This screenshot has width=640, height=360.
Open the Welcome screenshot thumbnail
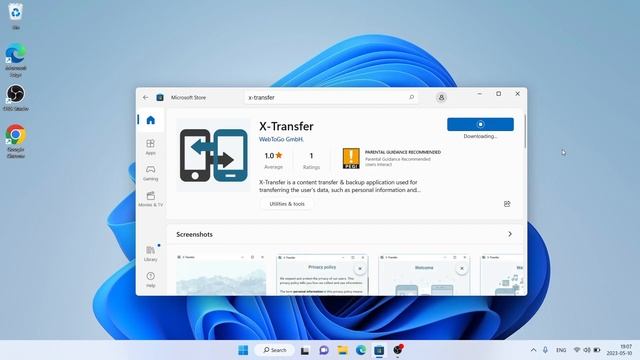click(x=424, y=275)
